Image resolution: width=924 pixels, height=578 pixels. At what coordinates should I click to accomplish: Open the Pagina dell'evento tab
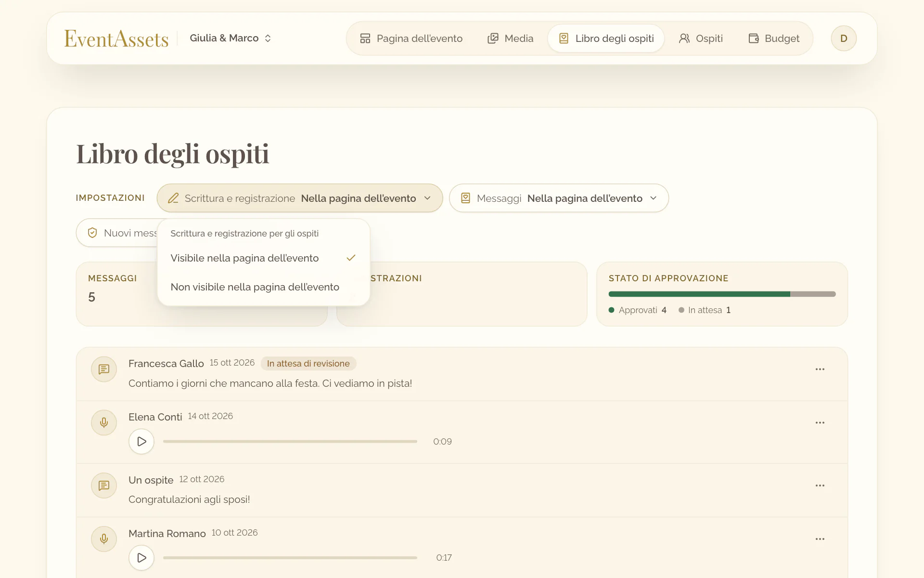pyautogui.click(x=411, y=38)
